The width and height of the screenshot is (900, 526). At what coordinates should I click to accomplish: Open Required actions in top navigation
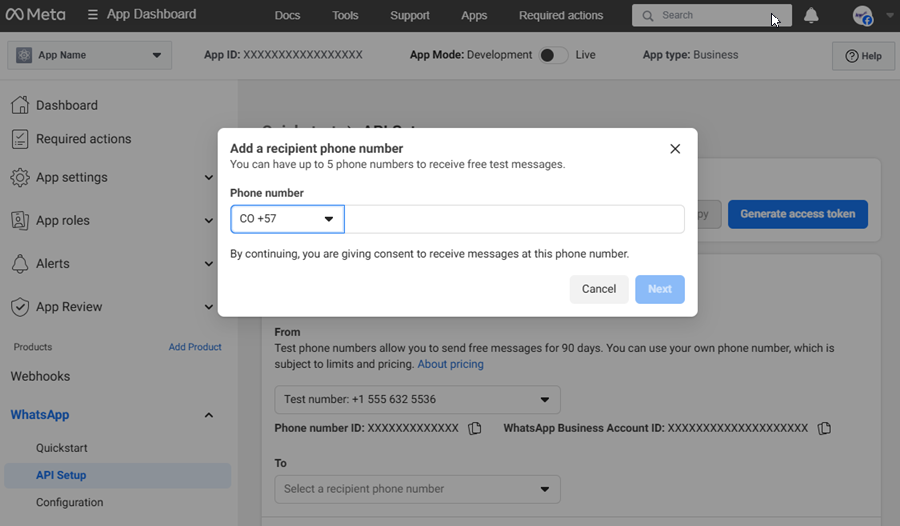coord(561,16)
